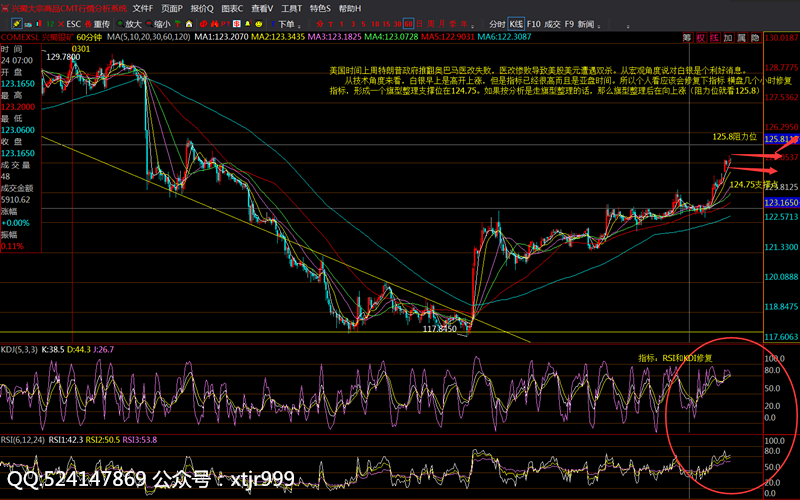This screenshot has height=500, width=800.
Task: Click the yellow MA2 legend label
Action: point(277,37)
